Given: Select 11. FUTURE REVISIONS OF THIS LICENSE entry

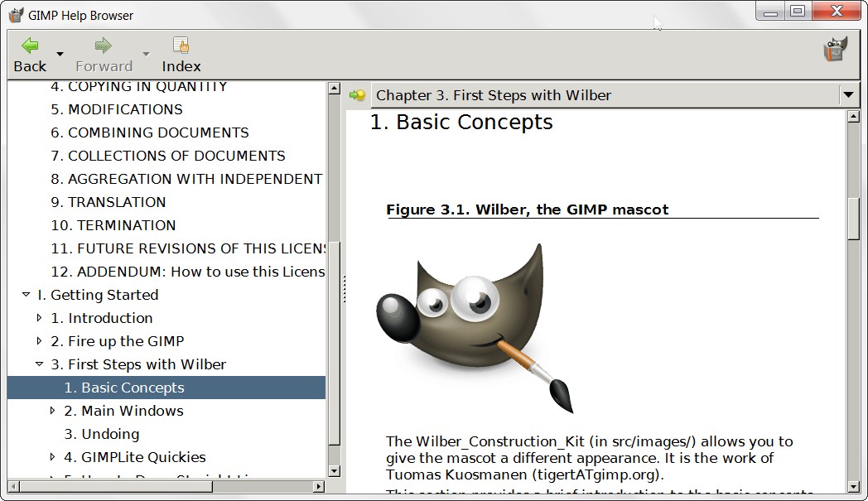Looking at the screenshot, I should pos(188,249).
